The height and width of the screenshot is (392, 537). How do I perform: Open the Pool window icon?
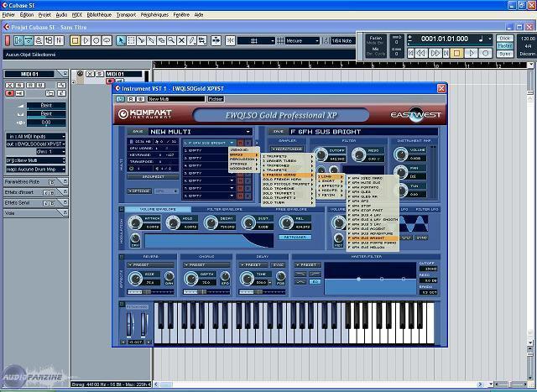(x=49, y=41)
